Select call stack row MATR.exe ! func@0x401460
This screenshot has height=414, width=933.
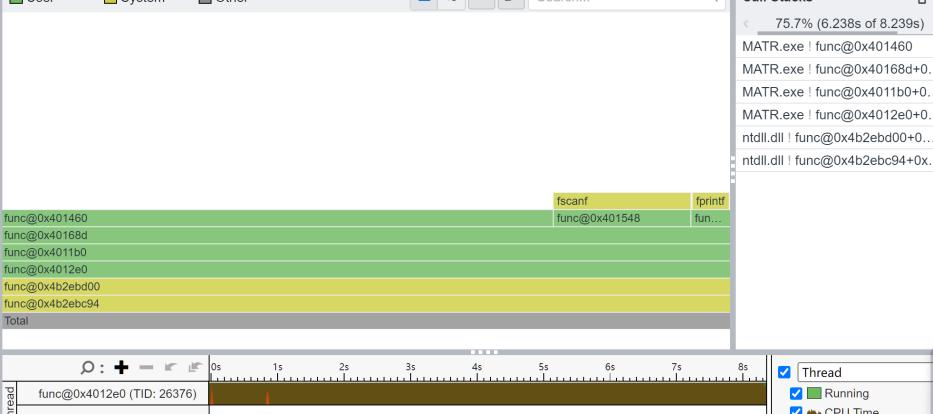(834, 46)
